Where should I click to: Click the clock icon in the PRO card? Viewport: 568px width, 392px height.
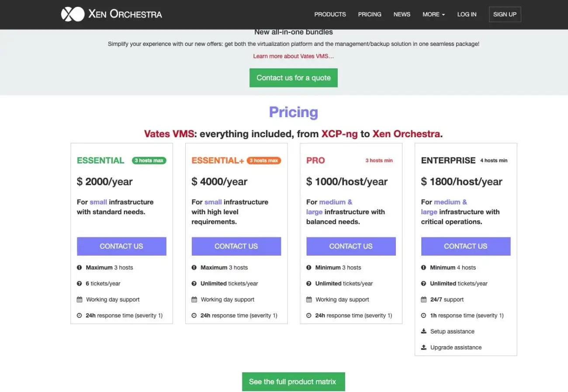309,316
